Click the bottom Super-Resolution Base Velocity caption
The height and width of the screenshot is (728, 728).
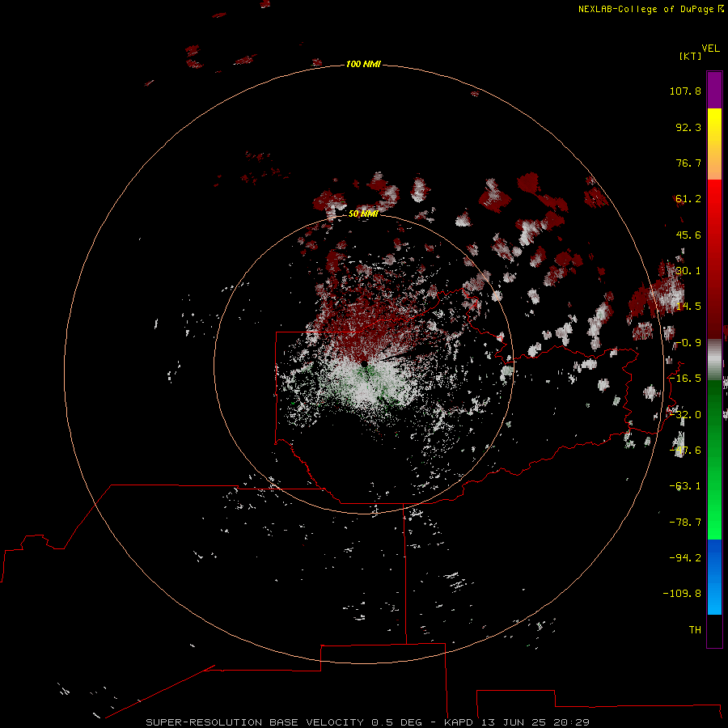pos(368,722)
